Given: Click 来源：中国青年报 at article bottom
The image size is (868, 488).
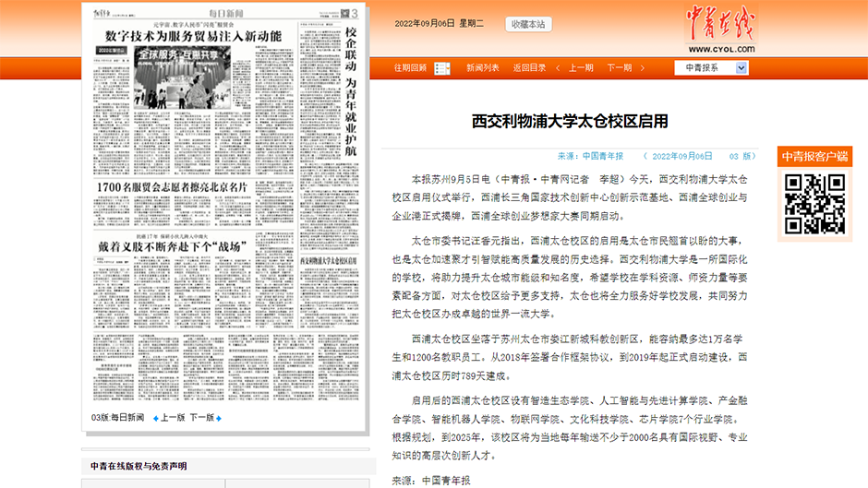Looking at the screenshot, I should pos(431,481).
